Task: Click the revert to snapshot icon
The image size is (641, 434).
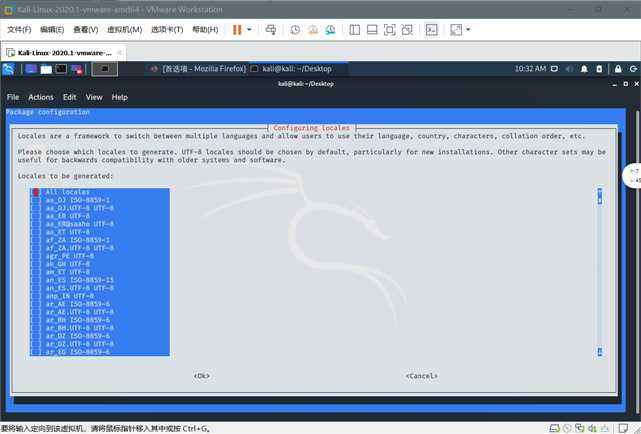Action: tap(313, 29)
